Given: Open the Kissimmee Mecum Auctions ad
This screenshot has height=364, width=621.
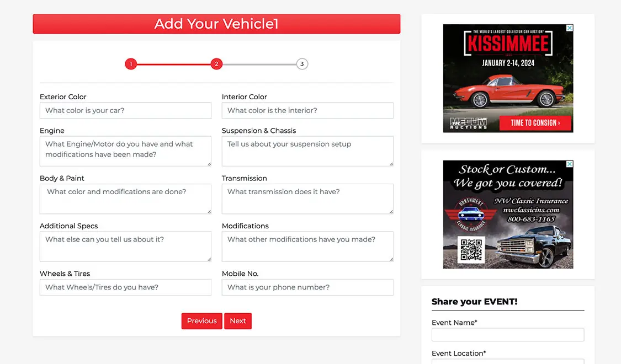Looking at the screenshot, I should tap(508, 72).
